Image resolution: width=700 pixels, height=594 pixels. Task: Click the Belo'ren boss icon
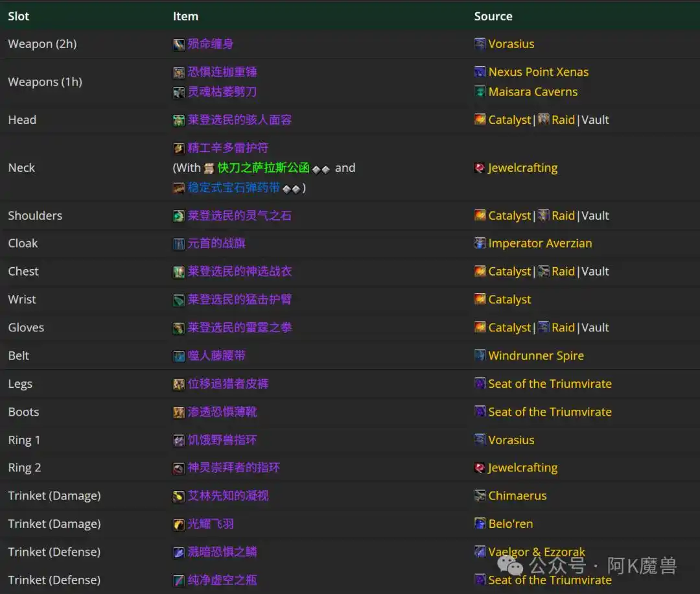coord(480,524)
